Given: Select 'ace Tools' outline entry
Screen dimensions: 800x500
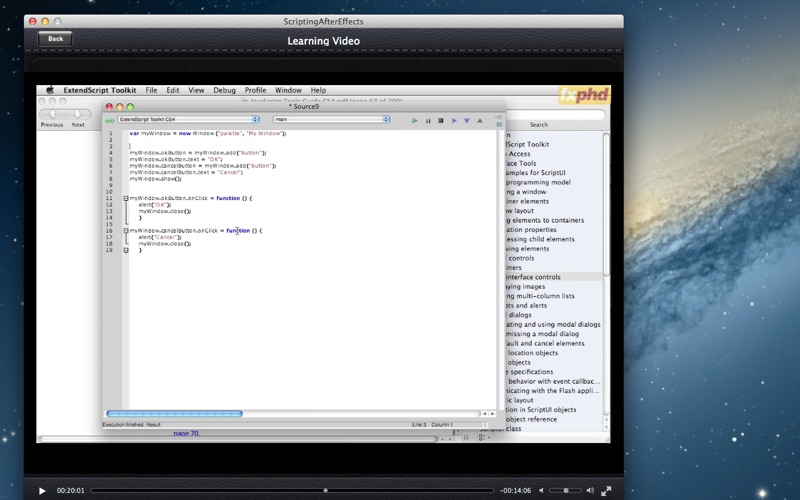Looking at the screenshot, I should [x=521, y=163].
